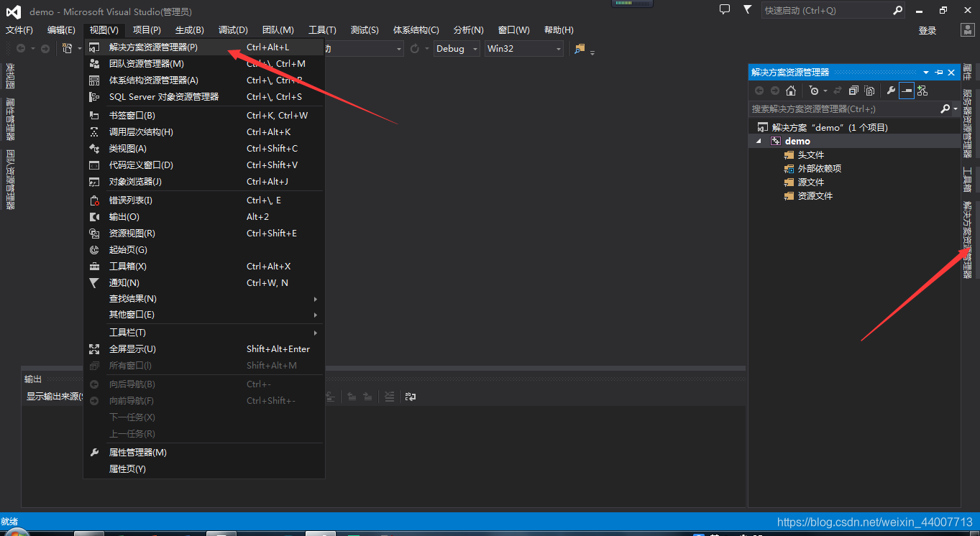Image resolution: width=980 pixels, height=536 pixels.
Task: Open 错误列表(I) from View menu
Action: point(204,200)
